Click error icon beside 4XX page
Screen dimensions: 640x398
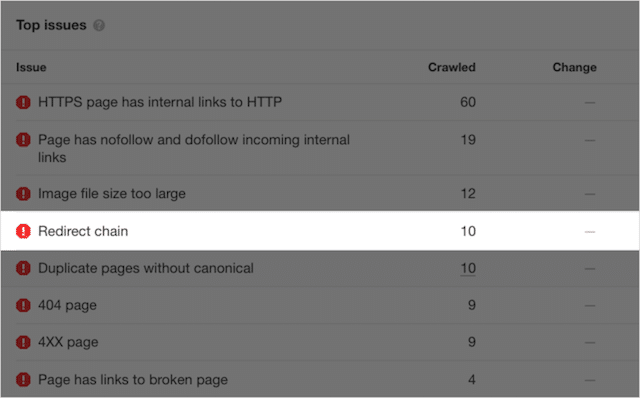coord(23,342)
